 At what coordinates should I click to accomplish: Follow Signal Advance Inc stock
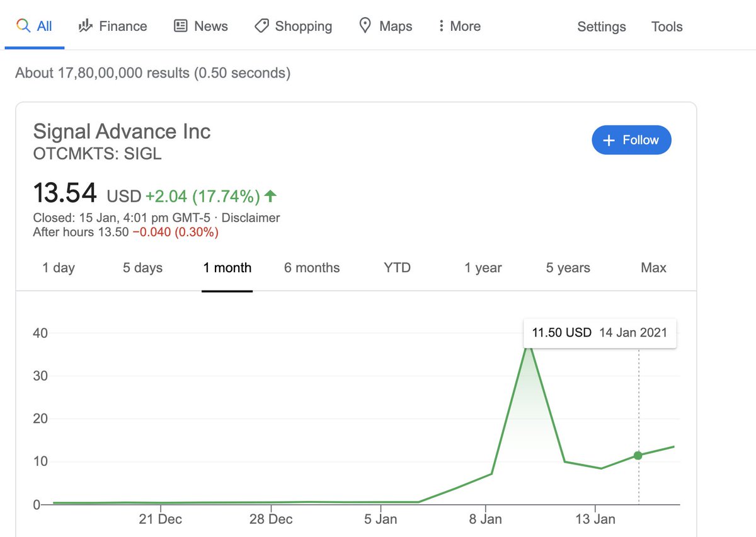coord(631,140)
